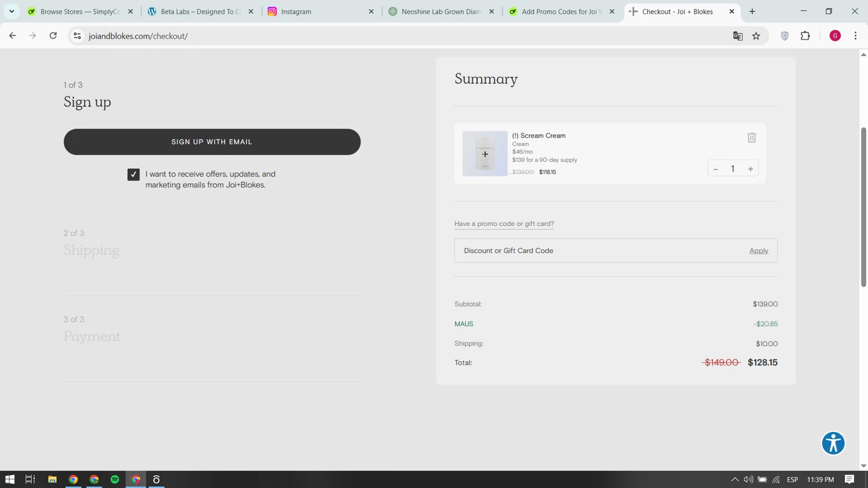
Task: Open the Extensions puzzle icon
Action: [805, 36]
